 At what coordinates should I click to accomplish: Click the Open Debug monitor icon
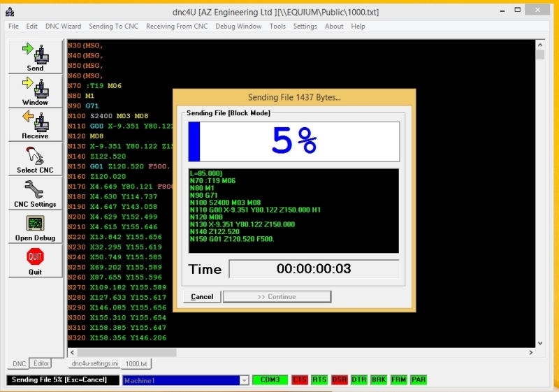tap(35, 227)
